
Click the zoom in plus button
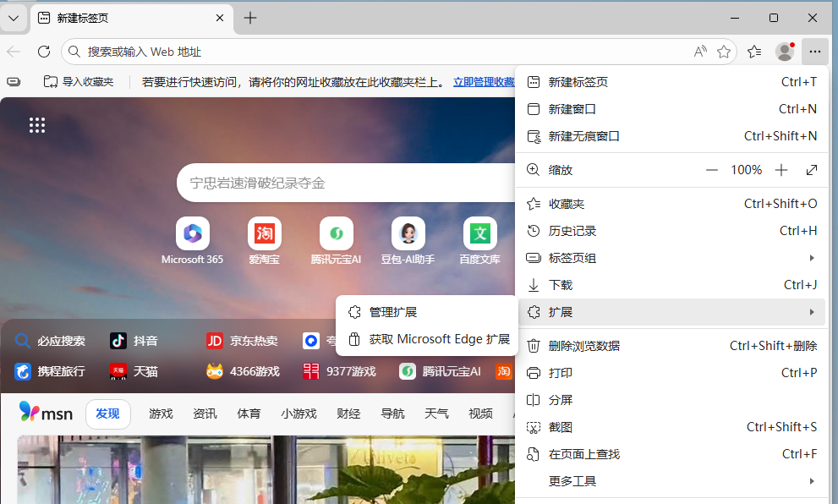781,170
